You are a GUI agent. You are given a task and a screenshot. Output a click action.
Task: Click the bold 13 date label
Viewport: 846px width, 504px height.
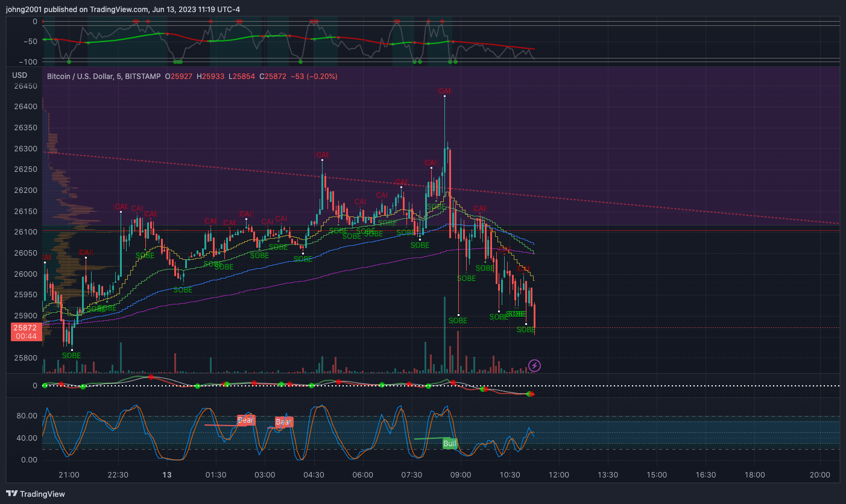click(167, 475)
